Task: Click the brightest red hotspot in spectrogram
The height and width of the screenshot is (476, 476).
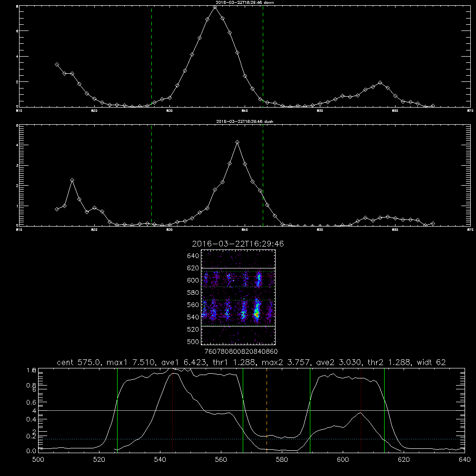Action: (x=257, y=315)
